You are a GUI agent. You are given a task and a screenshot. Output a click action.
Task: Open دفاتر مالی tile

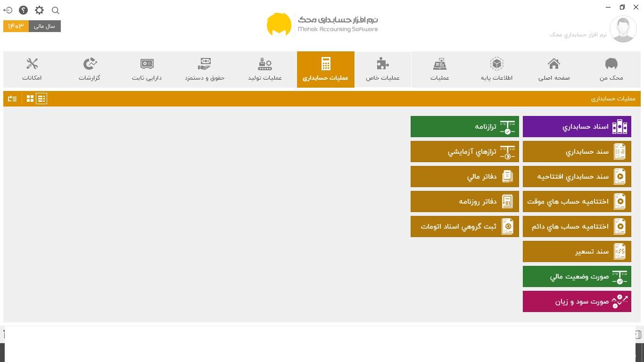point(464,177)
